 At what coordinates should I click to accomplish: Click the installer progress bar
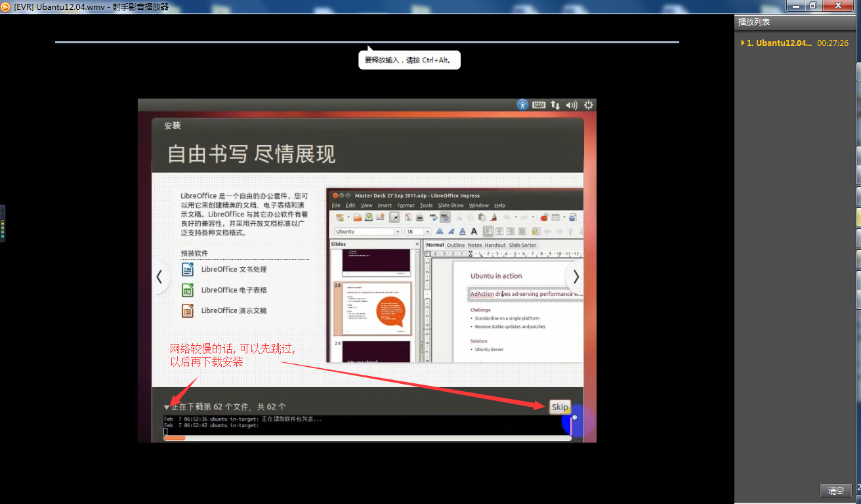coord(367,438)
